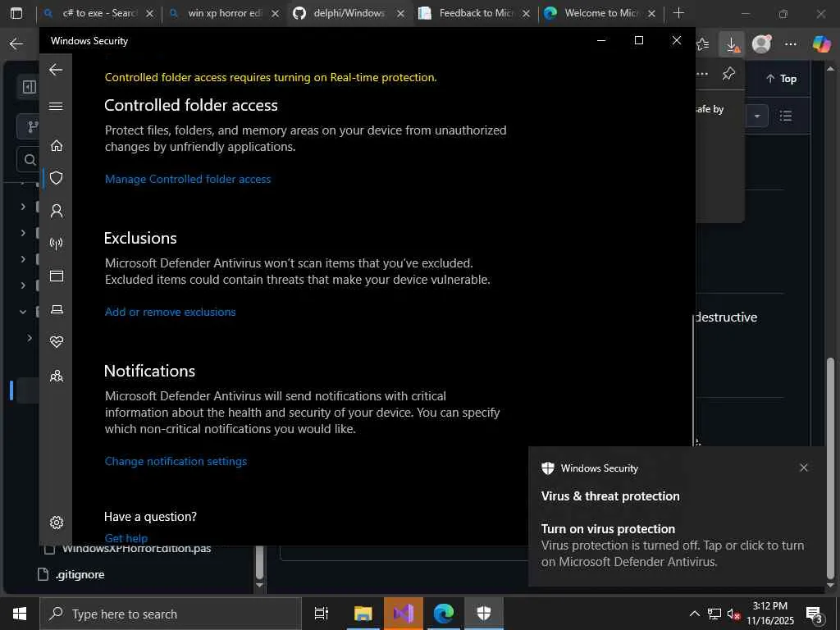
Task: Close the 'c# to exe' tab
Action: [x=150, y=13]
